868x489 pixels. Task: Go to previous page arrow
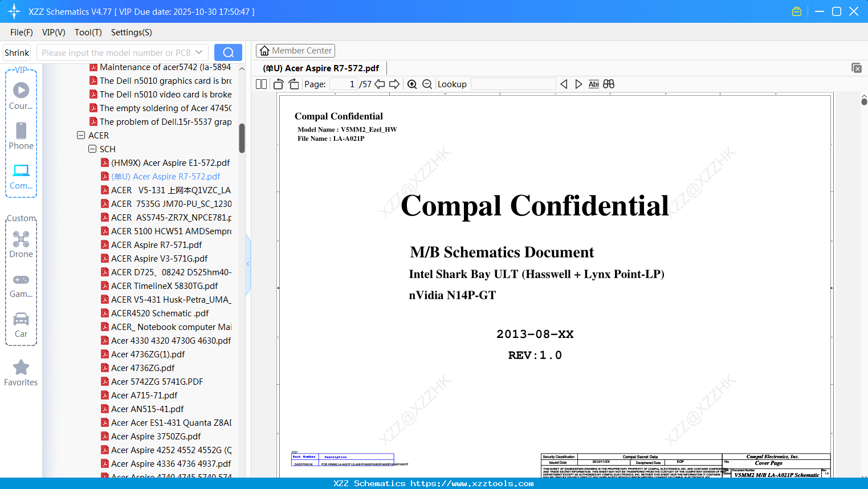pyautogui.click(x=380, y=84)
